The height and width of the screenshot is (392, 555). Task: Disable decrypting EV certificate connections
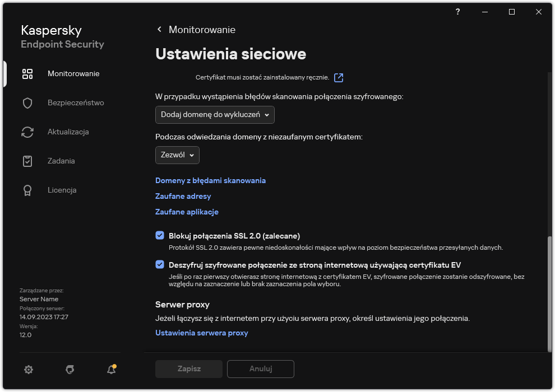pyautogui.click(x=160, y=264)
